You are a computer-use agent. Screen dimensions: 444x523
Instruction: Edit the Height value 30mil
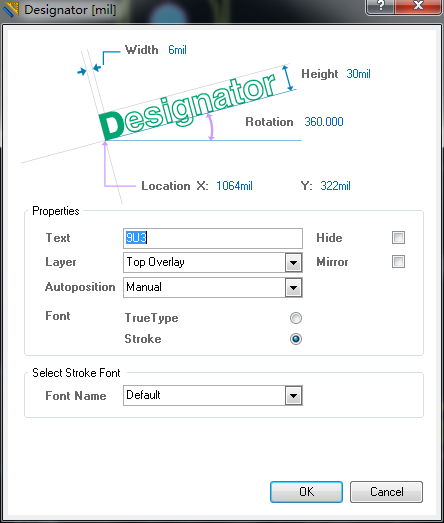pyautogui.click(x=358, y=74)
